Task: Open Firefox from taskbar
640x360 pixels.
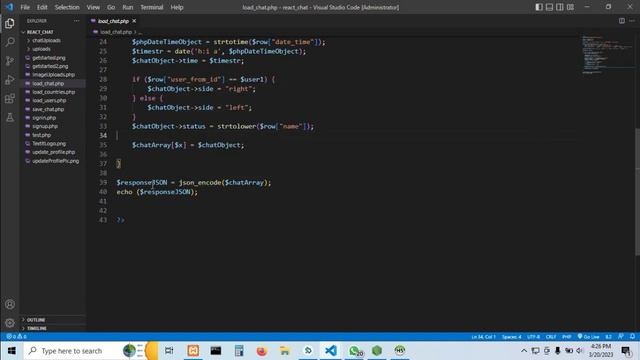Action: 261,351
